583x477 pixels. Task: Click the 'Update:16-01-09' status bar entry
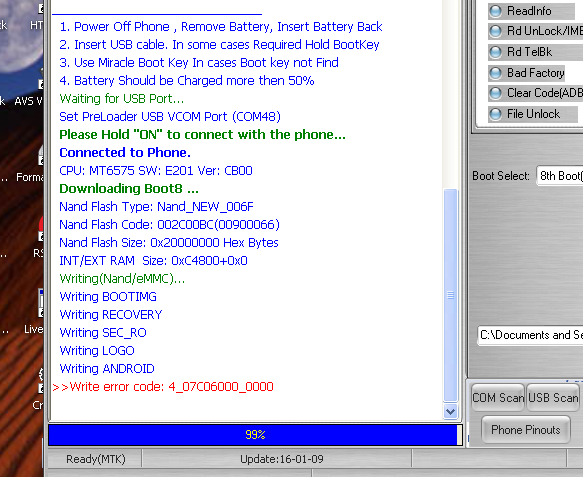tap(282, 459)
